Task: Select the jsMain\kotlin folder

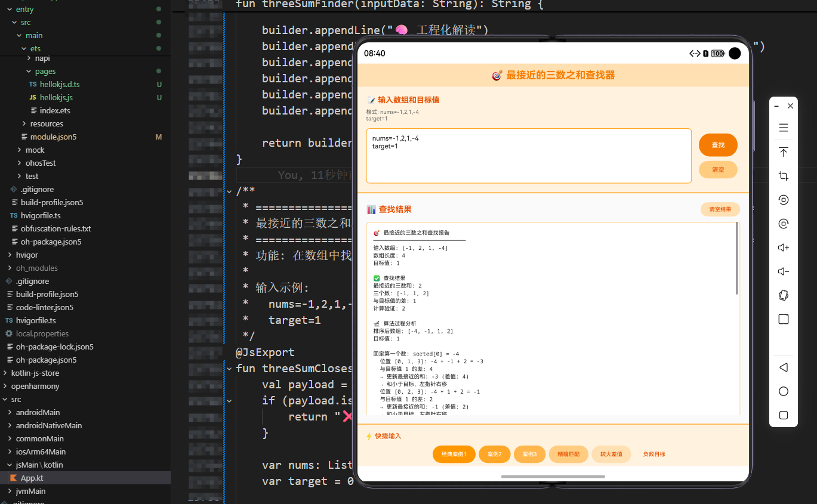Action: click(39, 465)
